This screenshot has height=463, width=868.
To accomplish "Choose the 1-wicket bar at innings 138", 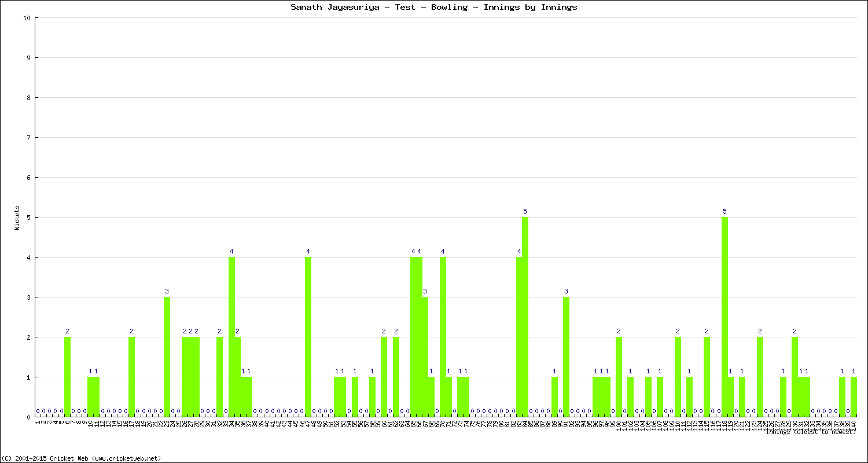I will (x=842, y=397).
